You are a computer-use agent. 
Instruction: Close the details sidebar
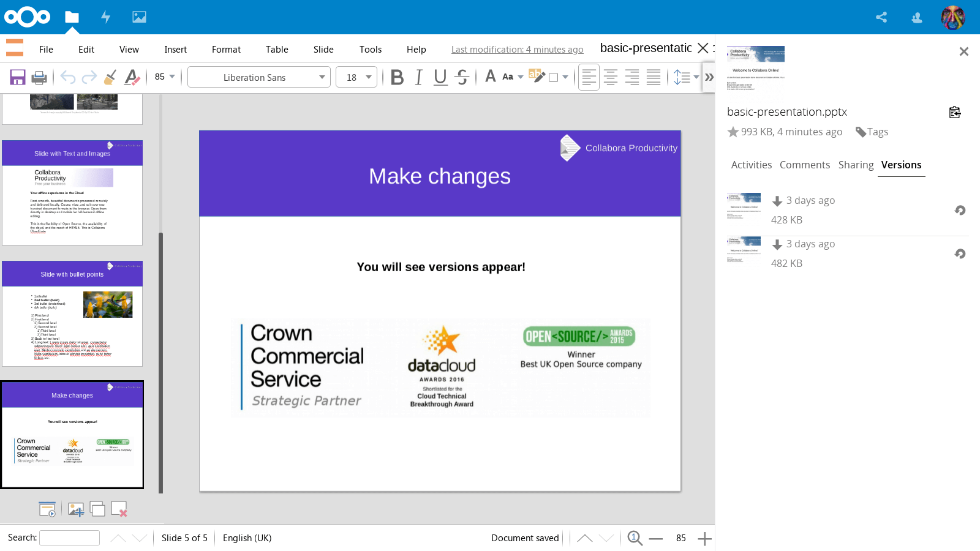coord(964,51)
